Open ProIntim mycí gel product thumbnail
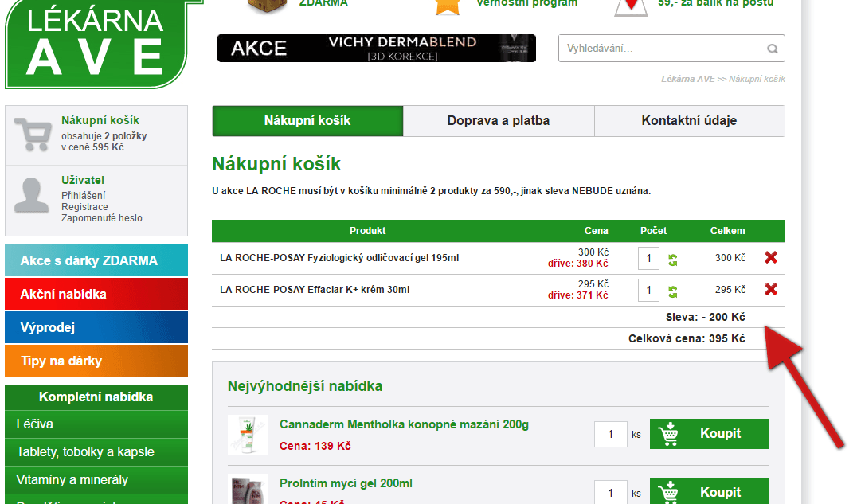This screenshot has height=504, width=857. coord(248,489)
